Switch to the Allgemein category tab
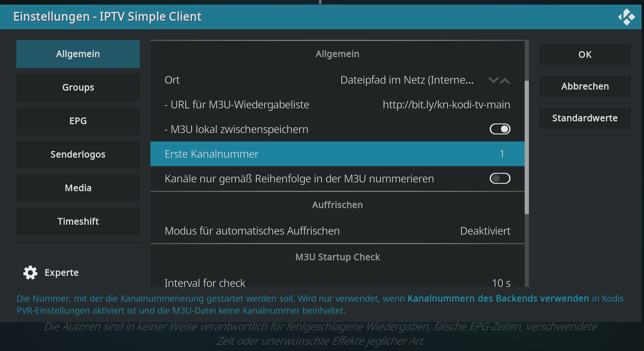644x351 pixels. point(78,54)
